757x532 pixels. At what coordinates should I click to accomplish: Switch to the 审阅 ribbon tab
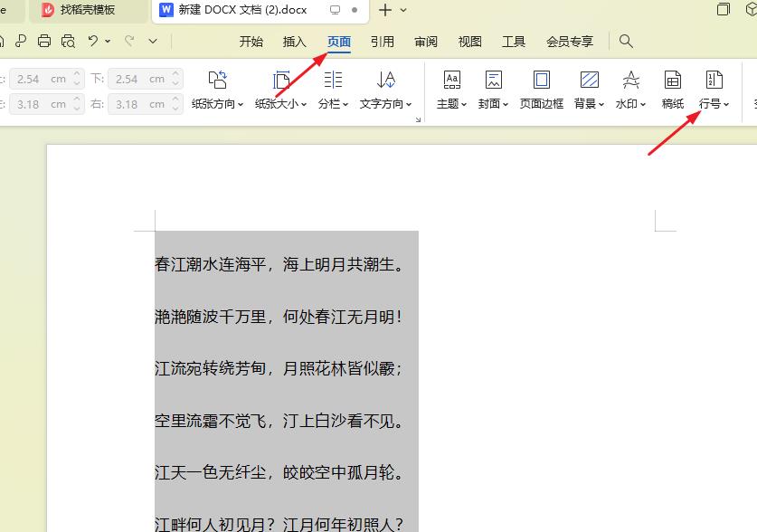coord(425,41)
